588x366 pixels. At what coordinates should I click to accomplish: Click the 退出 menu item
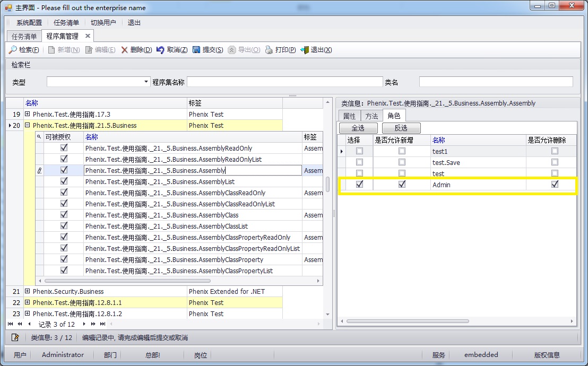point(134,23)
